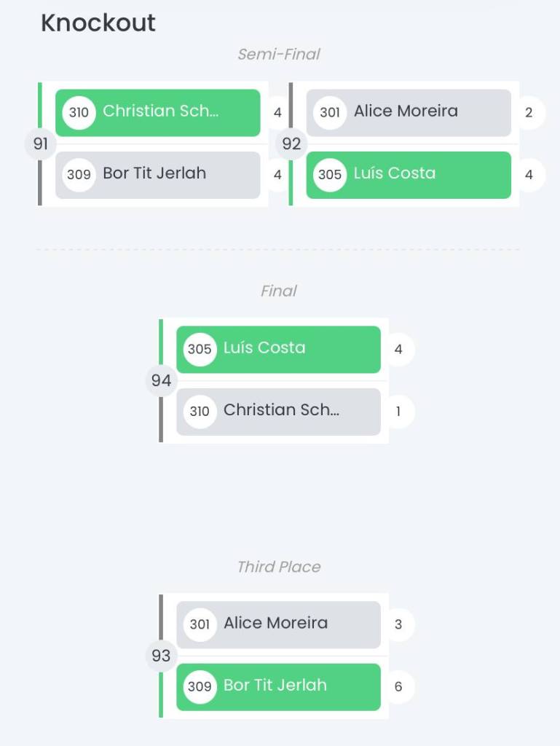Image resolution: width=560 pixels, height=746 pixels.
Task: Click Bor Tit Jerlah's score of 6
Action: pos(398,686)
